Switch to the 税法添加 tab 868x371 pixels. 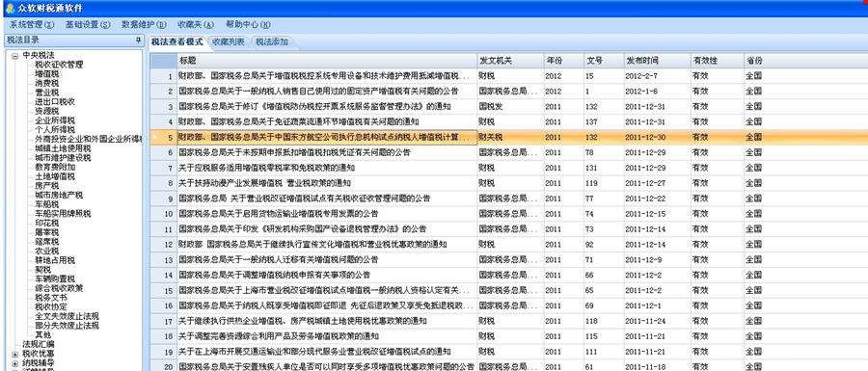[272, 42]
